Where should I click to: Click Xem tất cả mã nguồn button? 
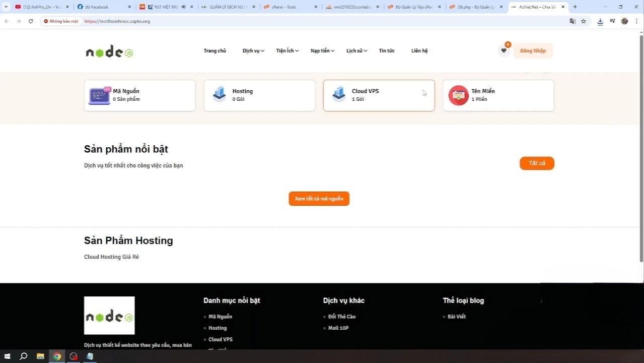[319, 199]
